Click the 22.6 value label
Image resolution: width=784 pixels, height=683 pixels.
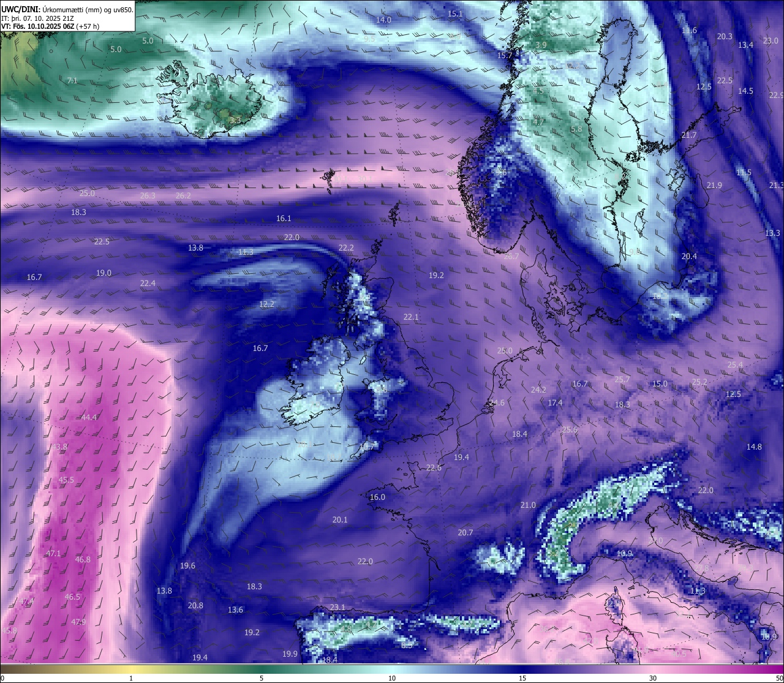(434, 467)
